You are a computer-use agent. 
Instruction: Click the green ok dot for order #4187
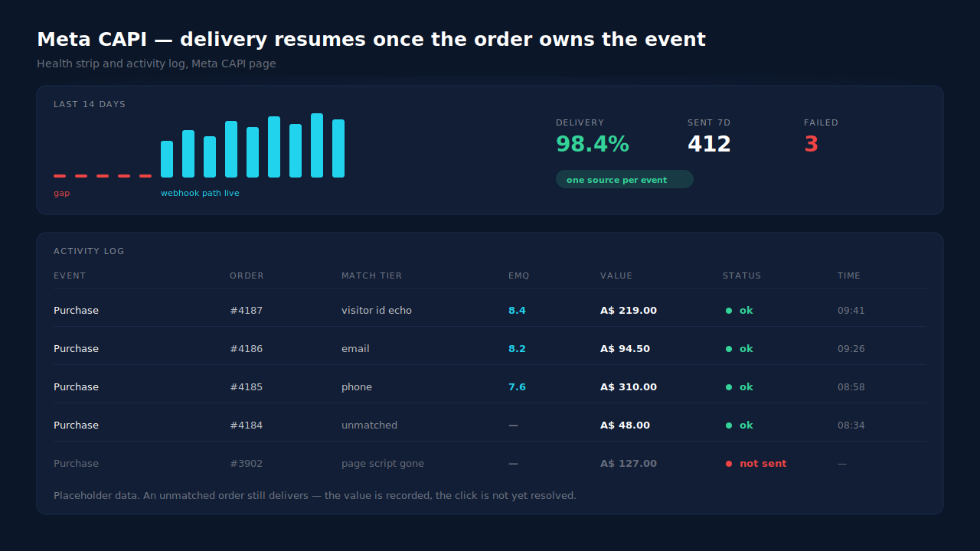(729, 311)
